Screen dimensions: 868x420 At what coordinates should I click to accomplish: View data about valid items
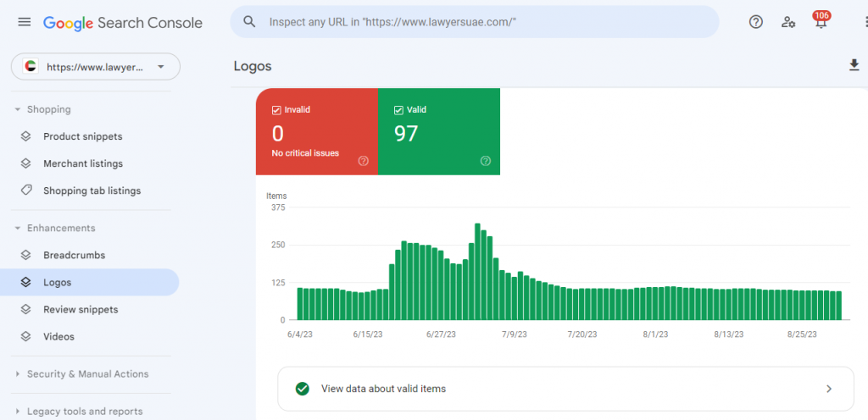565,389
